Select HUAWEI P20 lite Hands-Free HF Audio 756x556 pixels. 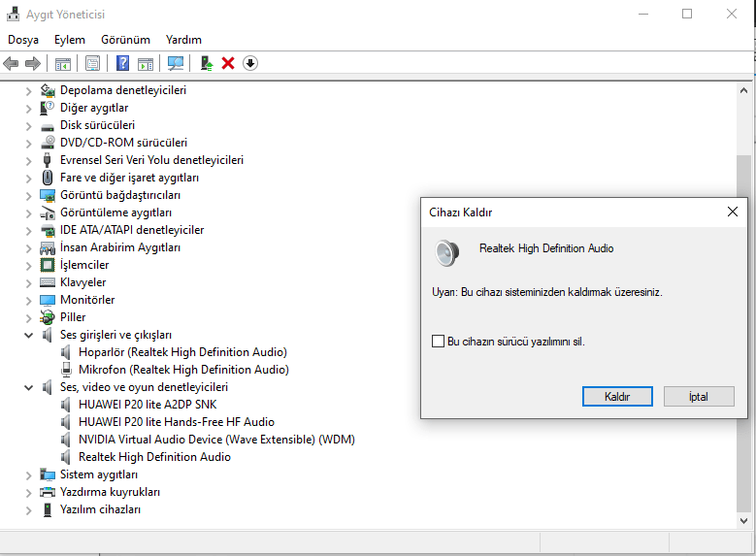[177, 422]
